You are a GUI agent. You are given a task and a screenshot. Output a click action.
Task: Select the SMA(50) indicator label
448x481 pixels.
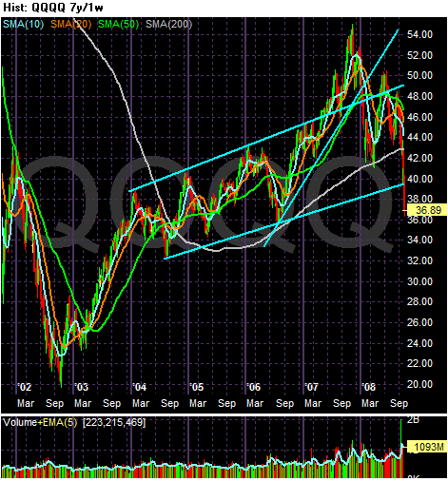tap(119, 24)
